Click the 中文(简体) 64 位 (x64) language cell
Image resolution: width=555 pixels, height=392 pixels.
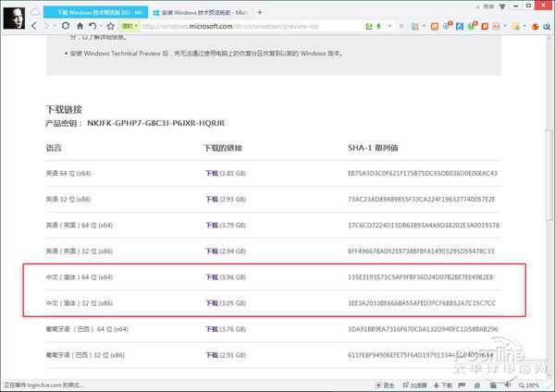(x=80, y=277)
